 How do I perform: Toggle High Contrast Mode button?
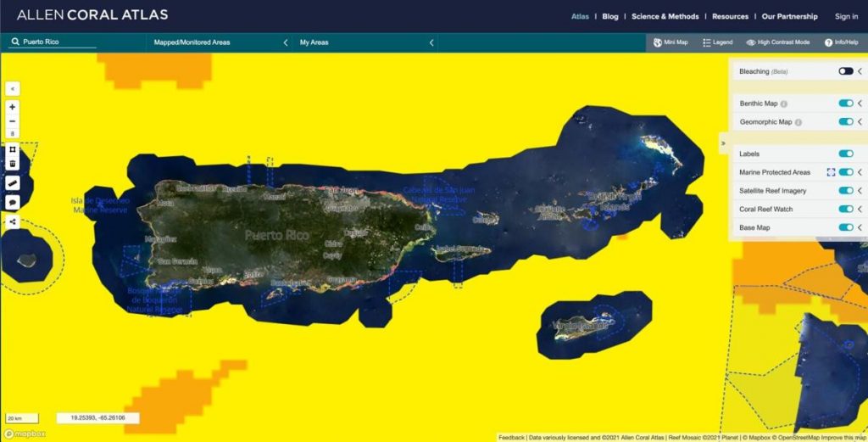777,42
